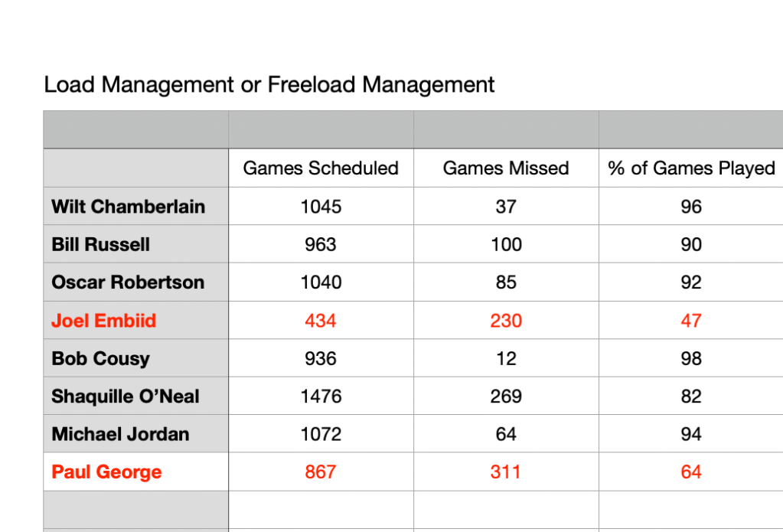Click the red Joel Embiid name cell
Viewport: 783px width, 532px height.
103,321
